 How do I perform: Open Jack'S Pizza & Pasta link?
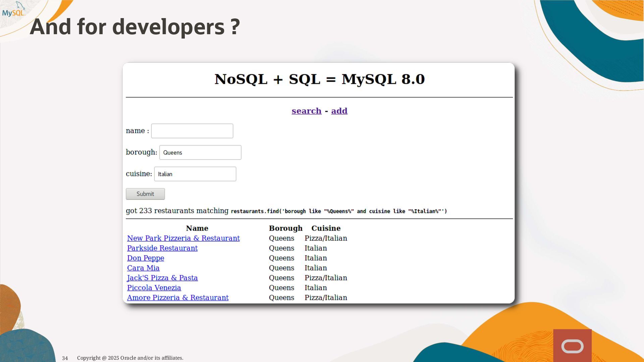point(162,278)
